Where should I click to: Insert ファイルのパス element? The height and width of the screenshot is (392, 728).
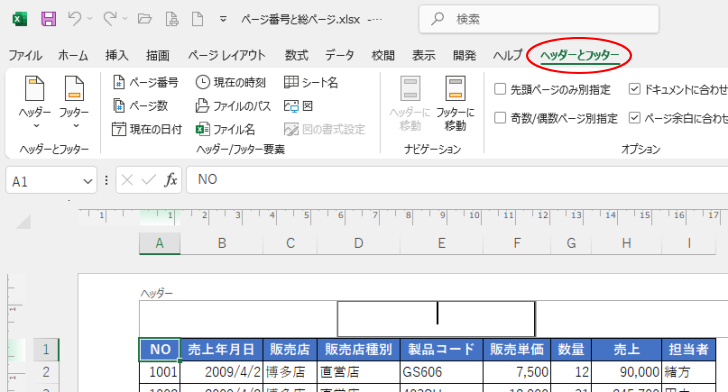(233, 106)
